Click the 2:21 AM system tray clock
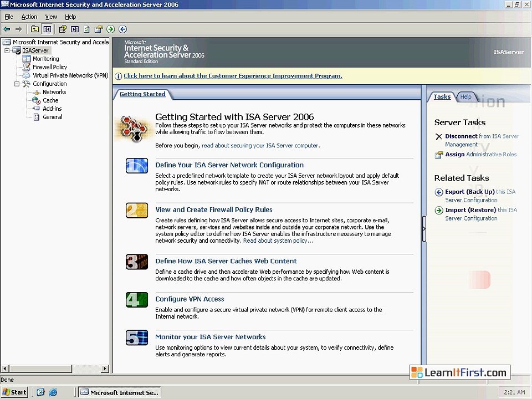 pos(514,392)
